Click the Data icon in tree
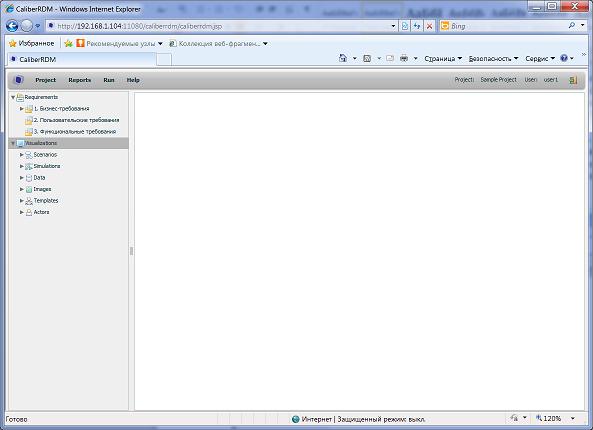 (x=29, y=178)
